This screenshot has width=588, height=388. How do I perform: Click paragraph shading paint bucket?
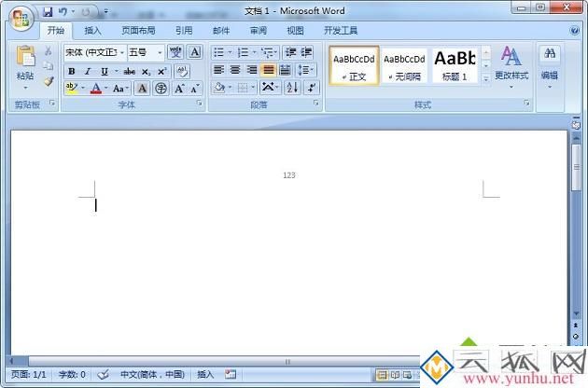(x=219, y=88)
